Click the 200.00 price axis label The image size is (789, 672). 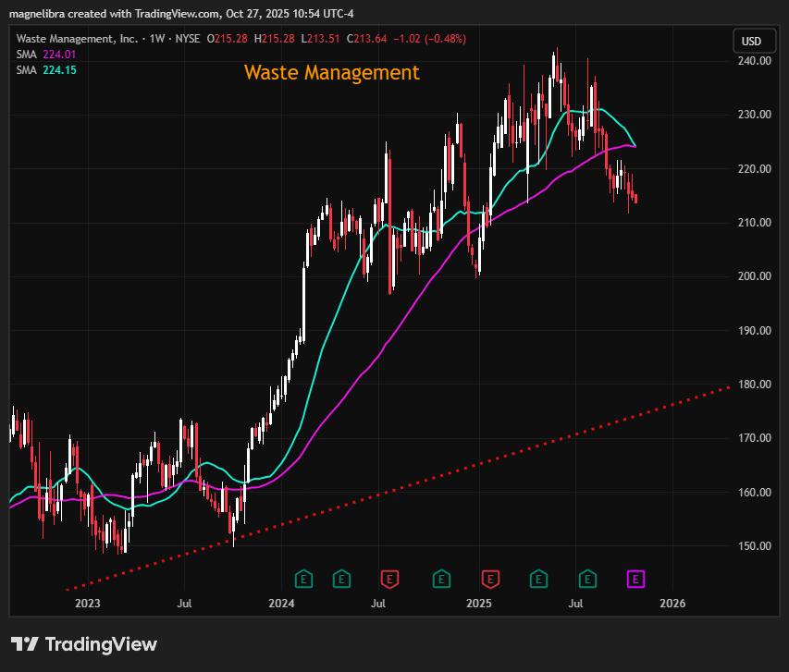coord(754,276)
